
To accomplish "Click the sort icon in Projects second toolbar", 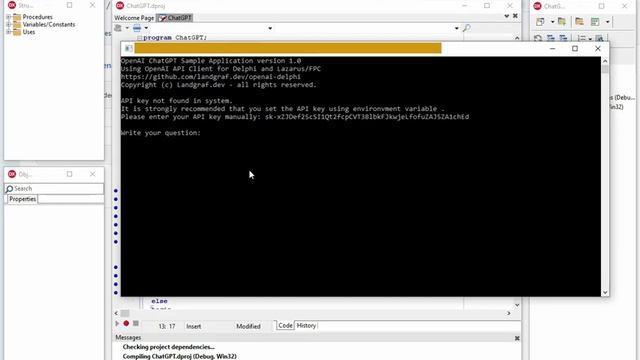I will pyautogui.click(x=582, y=38).
